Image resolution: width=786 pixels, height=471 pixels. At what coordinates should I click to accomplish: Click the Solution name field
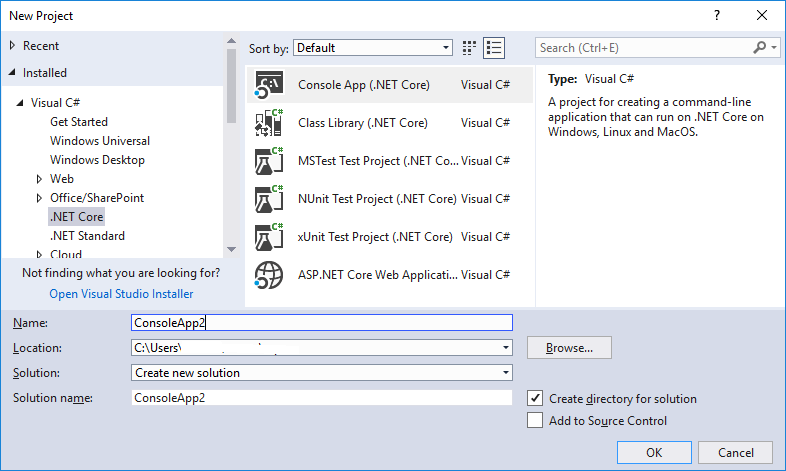pos(322,398)
